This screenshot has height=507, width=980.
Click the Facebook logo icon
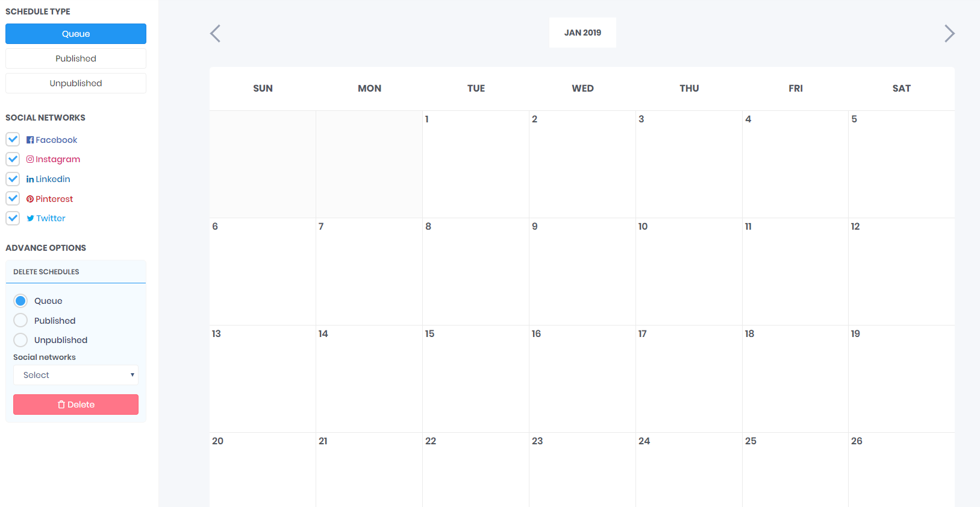point(30,140)
